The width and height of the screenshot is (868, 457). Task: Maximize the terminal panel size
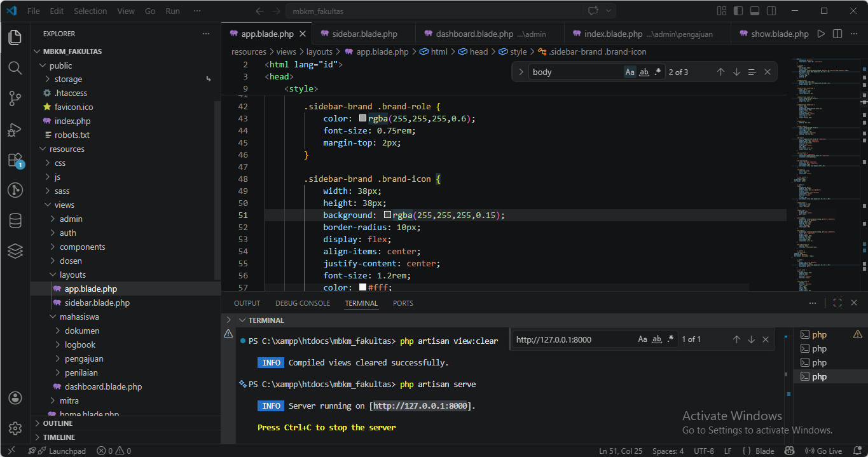pyautogui.click(x=837, y=303)
